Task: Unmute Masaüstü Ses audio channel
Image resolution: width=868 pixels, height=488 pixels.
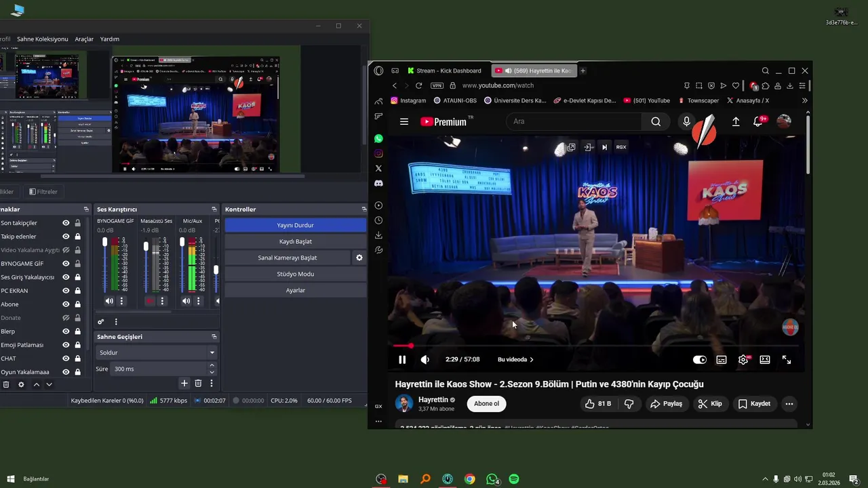Action: point(150,301)
